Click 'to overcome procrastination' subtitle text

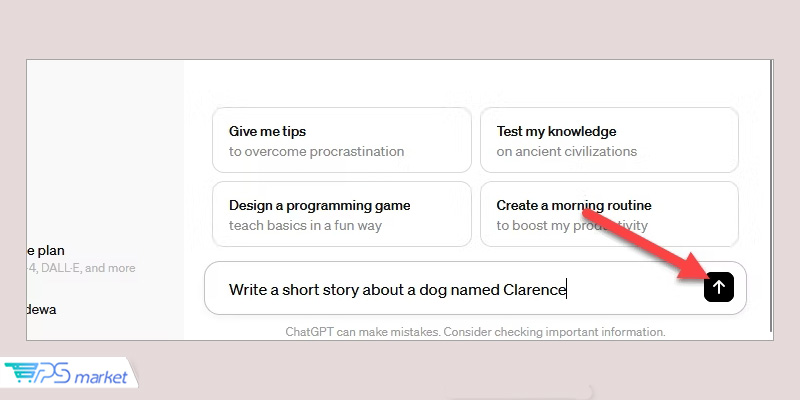316,152
